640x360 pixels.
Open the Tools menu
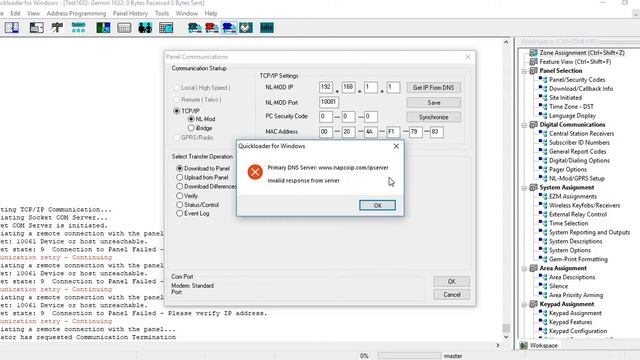162,13
